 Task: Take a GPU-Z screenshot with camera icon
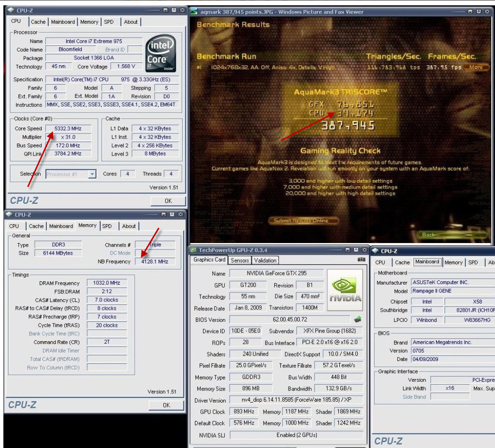click(x=361, y=260)
